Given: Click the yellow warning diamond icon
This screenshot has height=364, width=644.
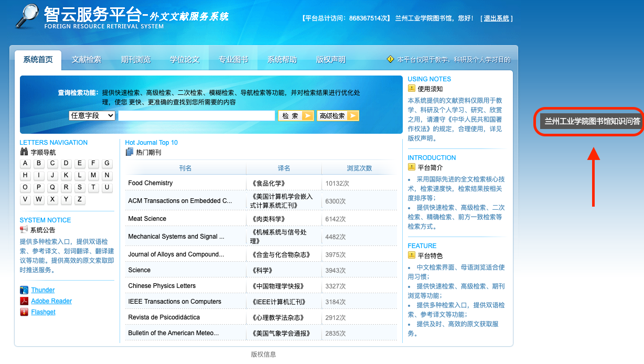Looking at the screenshot, I should [390, 59].
